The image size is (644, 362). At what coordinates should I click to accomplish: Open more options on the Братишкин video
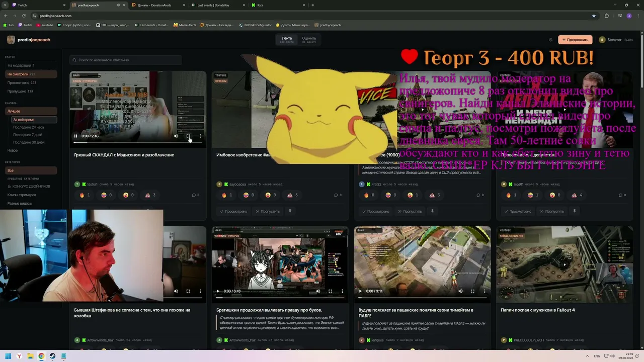(342, 291)
